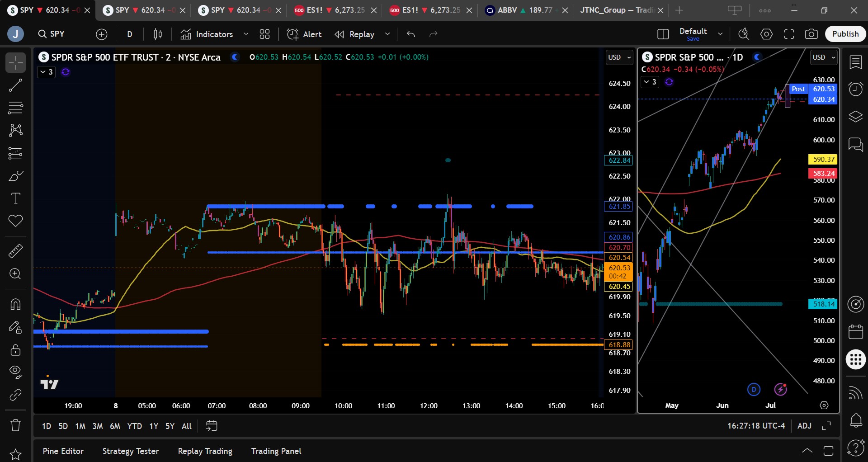Open the Indicators dialog
Image resolution: width=868 pixels, height=462 pixels.
(207, 34)
